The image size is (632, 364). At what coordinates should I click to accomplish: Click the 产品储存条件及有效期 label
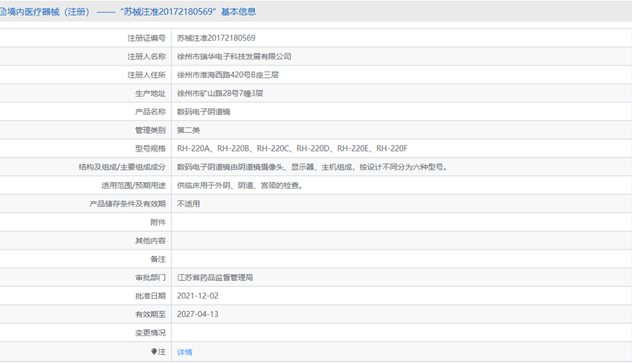[127, 204]
